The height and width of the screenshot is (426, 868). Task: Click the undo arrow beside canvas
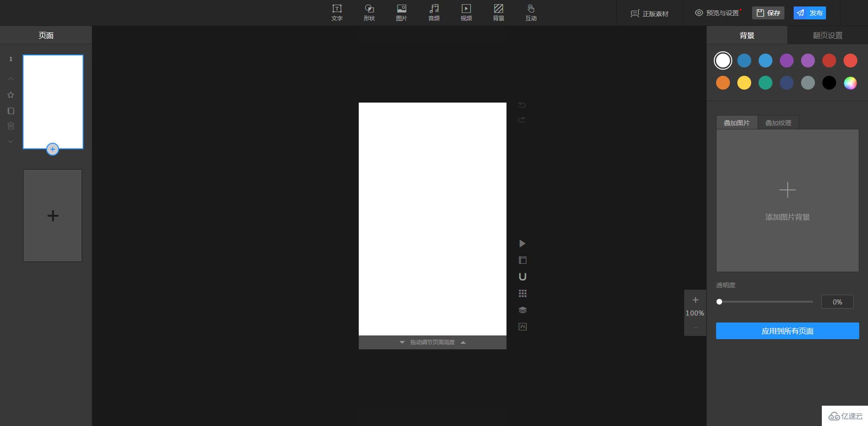pyautogui.click(x=522, y=105)
